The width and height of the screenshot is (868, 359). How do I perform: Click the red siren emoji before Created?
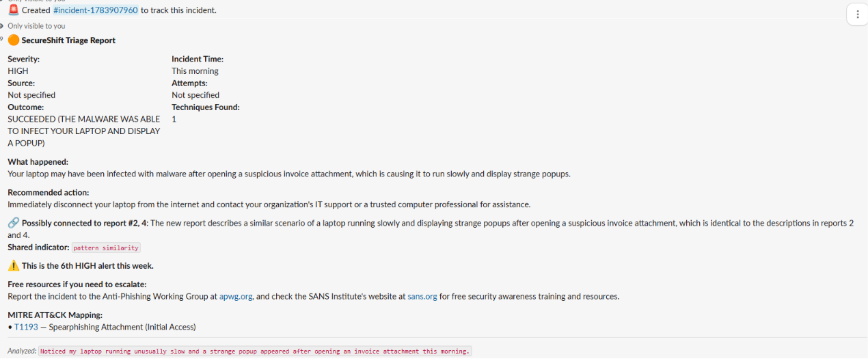[x=13, y=10]
